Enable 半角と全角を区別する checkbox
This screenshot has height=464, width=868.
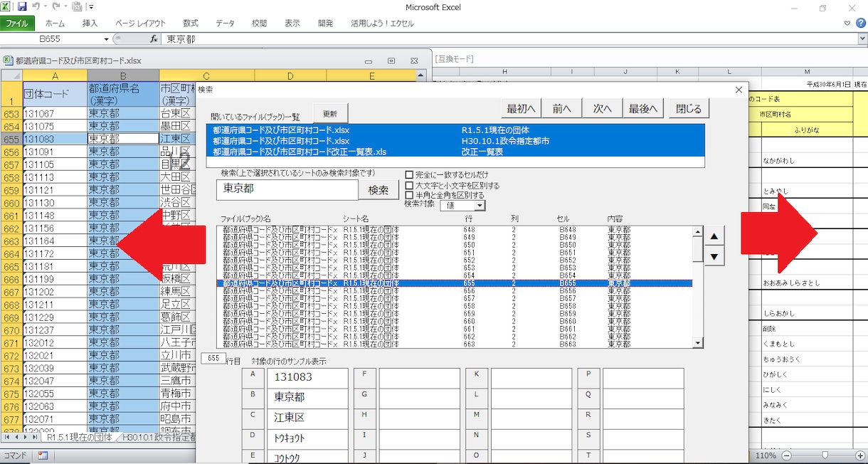[409, 194]
